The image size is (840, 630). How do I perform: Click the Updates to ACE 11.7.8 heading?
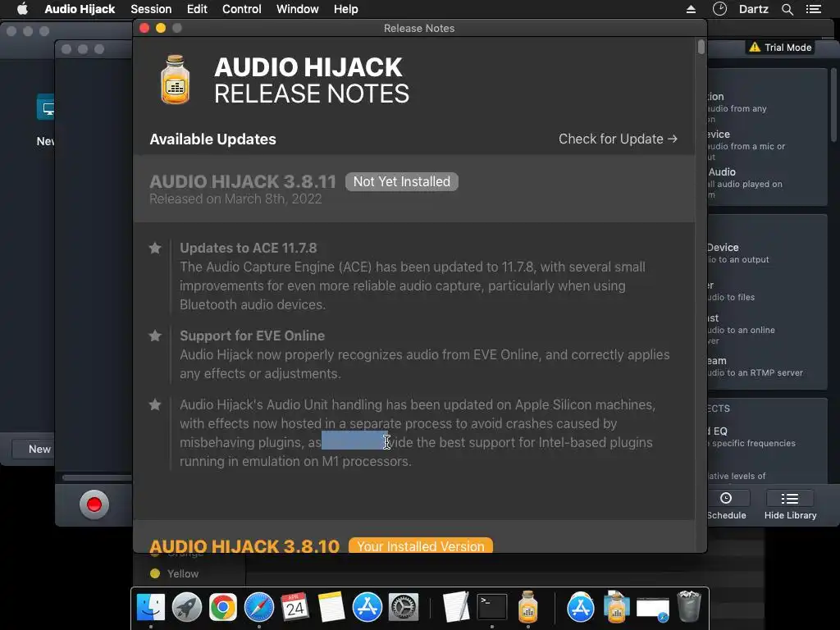pos(248,248)
